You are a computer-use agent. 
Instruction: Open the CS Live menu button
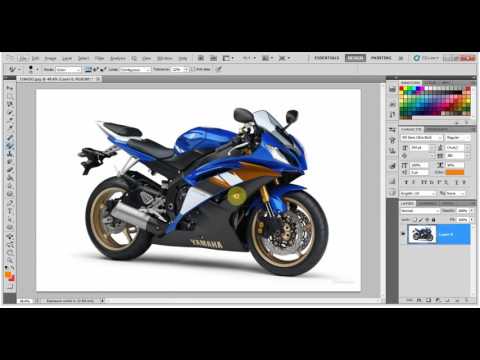(x=426, y=58)
